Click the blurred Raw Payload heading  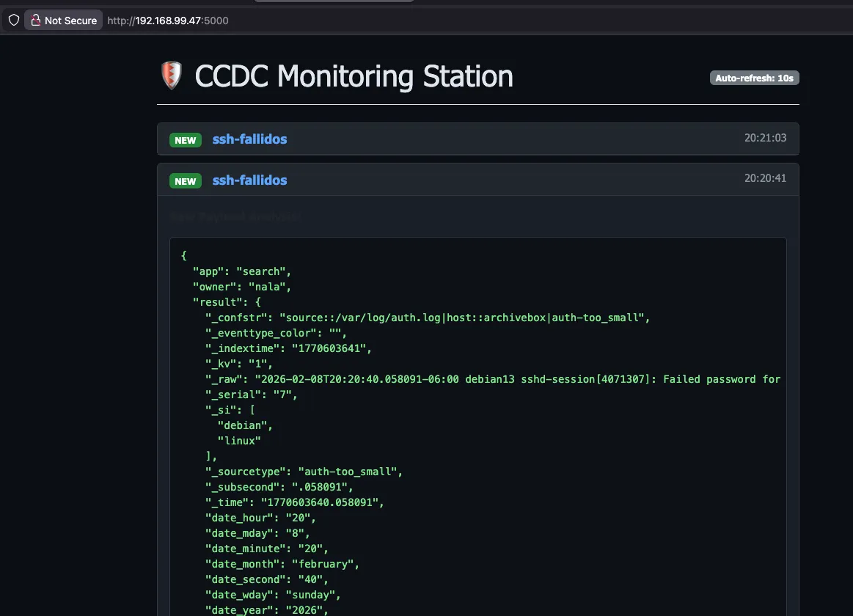(235, 217)
